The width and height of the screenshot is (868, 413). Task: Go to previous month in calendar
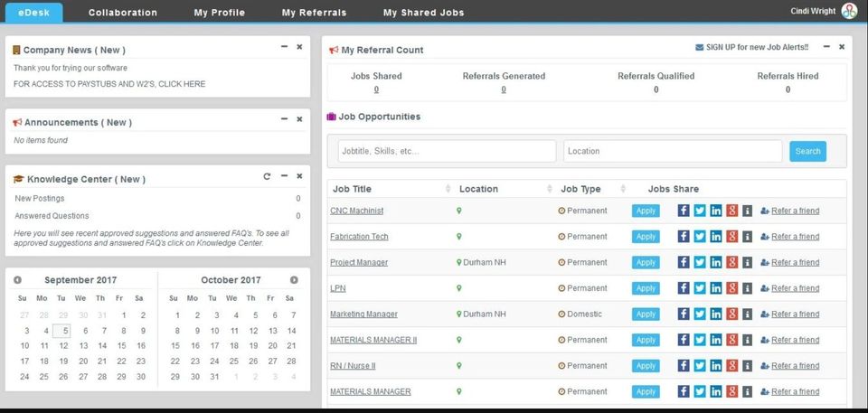click(x=18, y=280)
